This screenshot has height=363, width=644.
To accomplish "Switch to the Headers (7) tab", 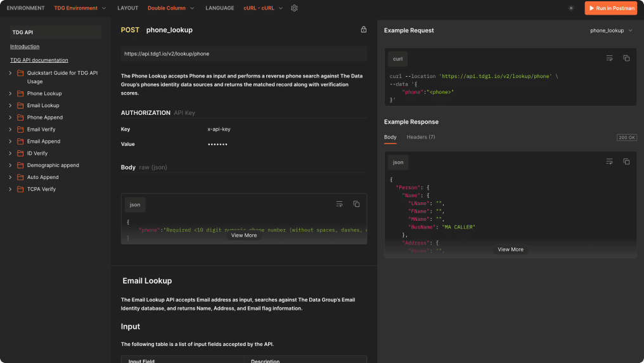I will tap(420, 137).
